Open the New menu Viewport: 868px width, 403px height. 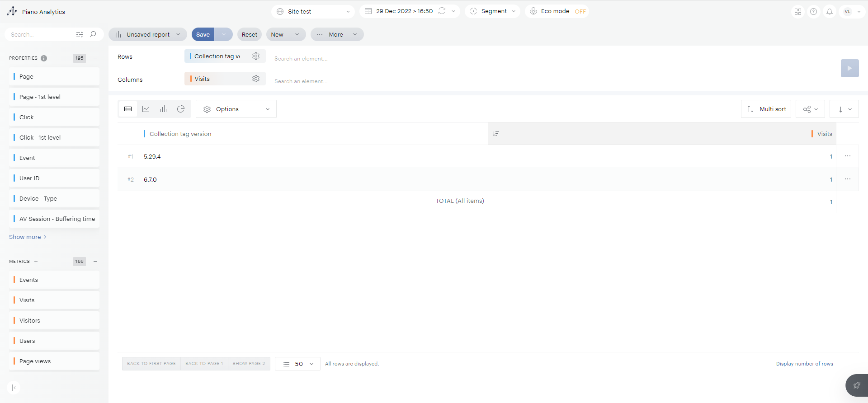point(285,34)
